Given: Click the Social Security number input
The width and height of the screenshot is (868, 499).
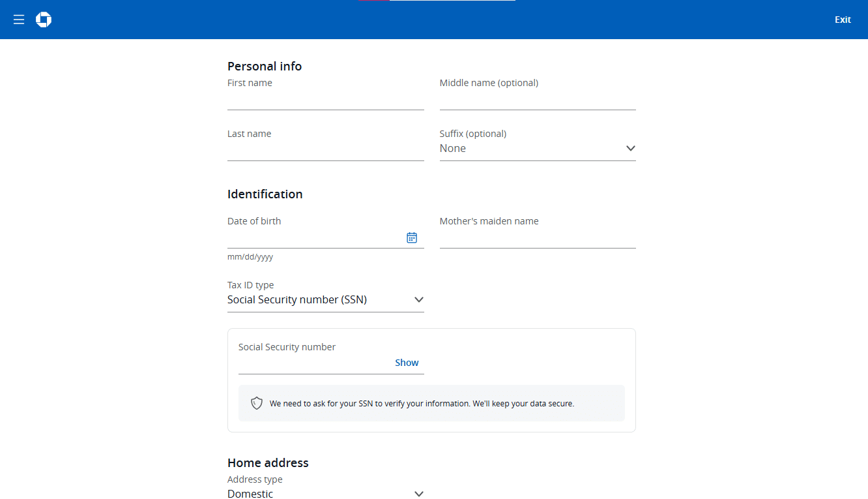Looking at the screenshot, I should pyautogui.click(x=306, y=365).
